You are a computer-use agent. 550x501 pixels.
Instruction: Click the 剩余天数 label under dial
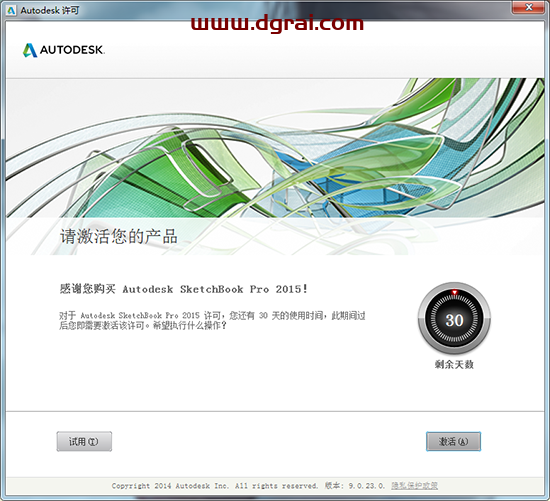(454, 365)
